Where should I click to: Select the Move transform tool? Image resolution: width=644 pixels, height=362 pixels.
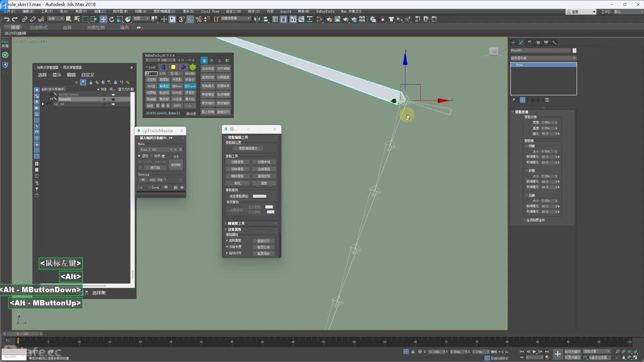[103, 19]
